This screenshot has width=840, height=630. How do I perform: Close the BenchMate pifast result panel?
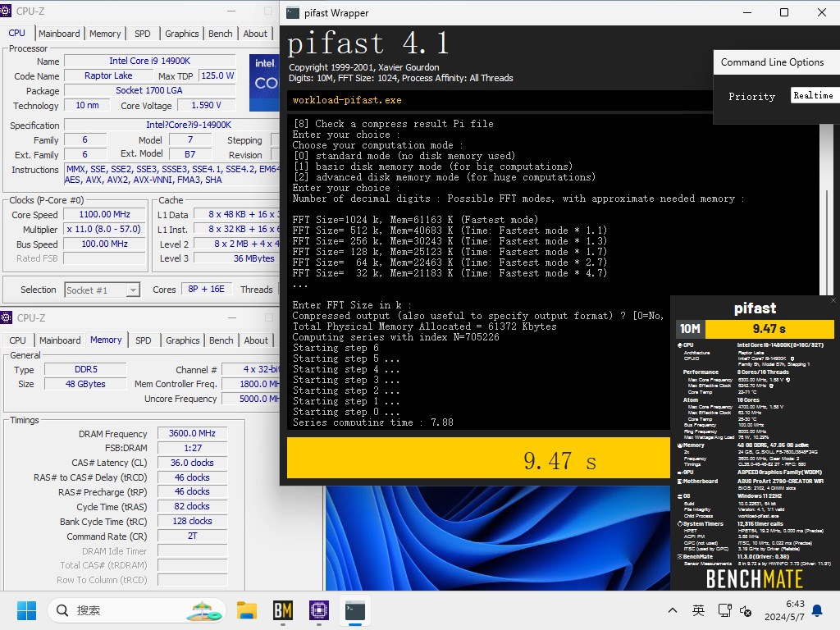(x=833, y=300)
